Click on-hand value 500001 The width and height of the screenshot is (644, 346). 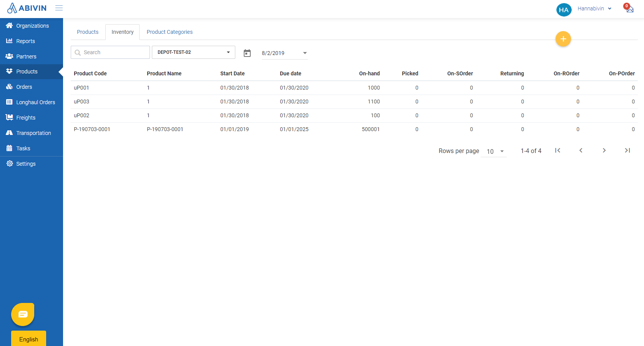[x=371, y=129]
